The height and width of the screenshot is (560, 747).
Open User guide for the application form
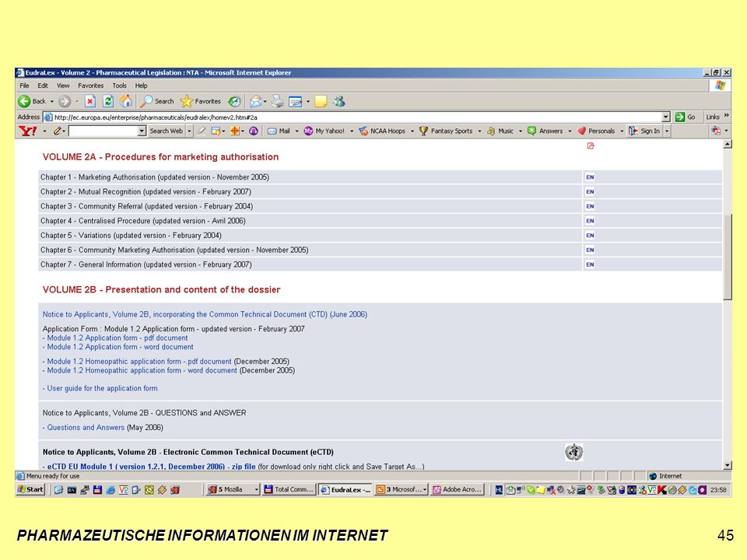[102, 389]
